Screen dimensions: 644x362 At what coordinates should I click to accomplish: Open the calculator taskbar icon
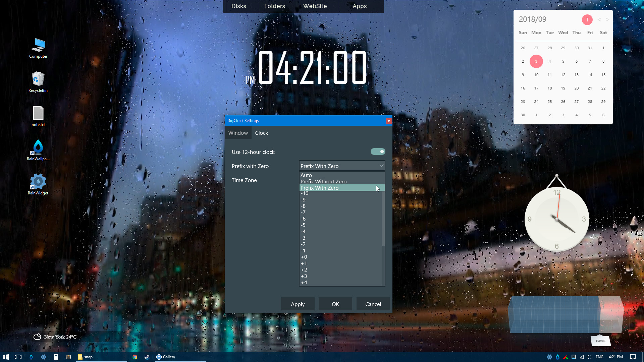point(56,357)
